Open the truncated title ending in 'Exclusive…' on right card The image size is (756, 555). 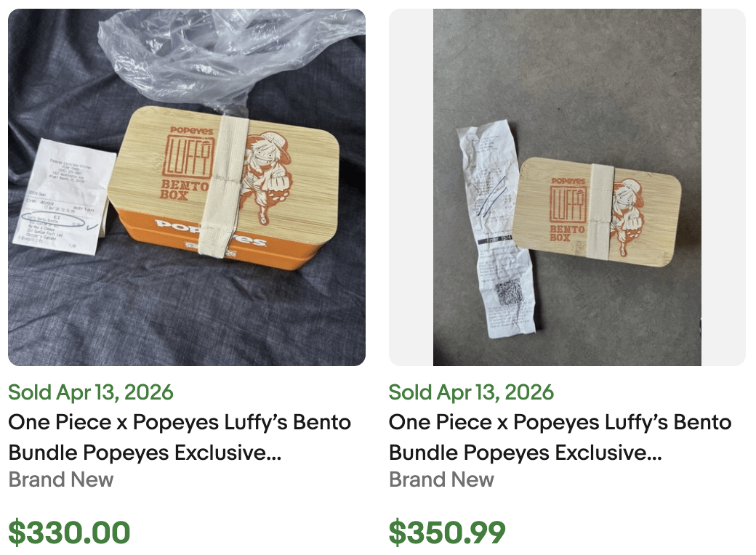[x=560, y=452]
